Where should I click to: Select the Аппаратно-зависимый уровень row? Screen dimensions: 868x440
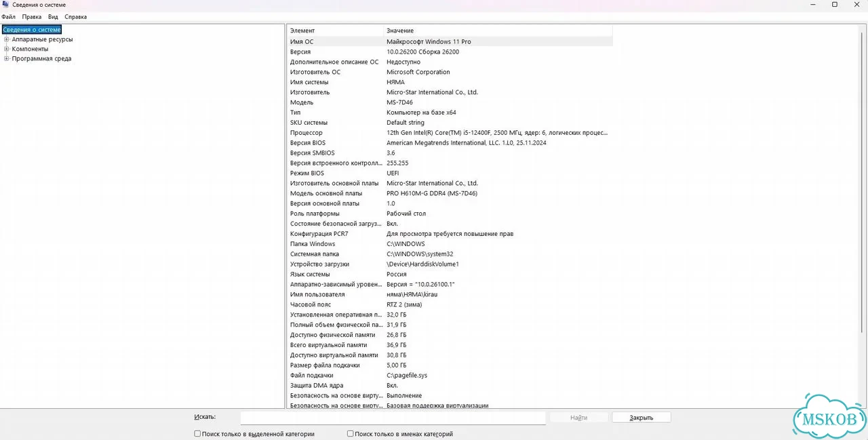click(450, 285)
